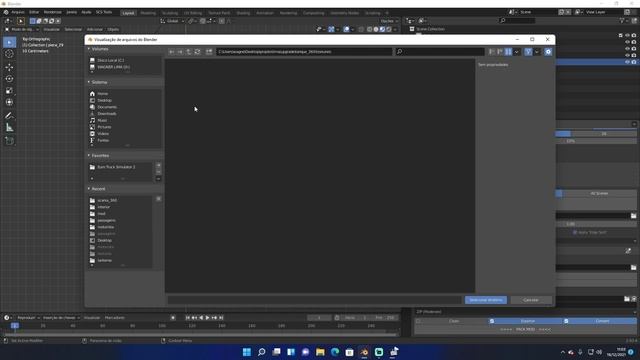Open Microsoft Edge from the taskbar
The width and height of the screenshot is (640, 360).
tap(335, 352)
